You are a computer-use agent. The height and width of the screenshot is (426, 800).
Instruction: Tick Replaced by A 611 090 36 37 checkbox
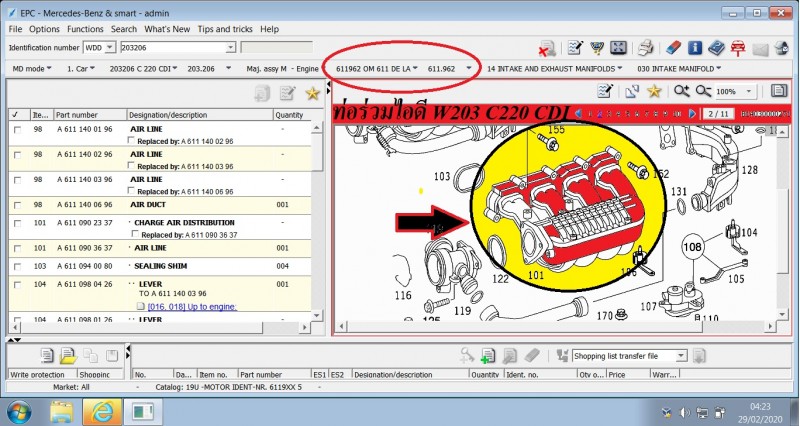tap(135, 234)
